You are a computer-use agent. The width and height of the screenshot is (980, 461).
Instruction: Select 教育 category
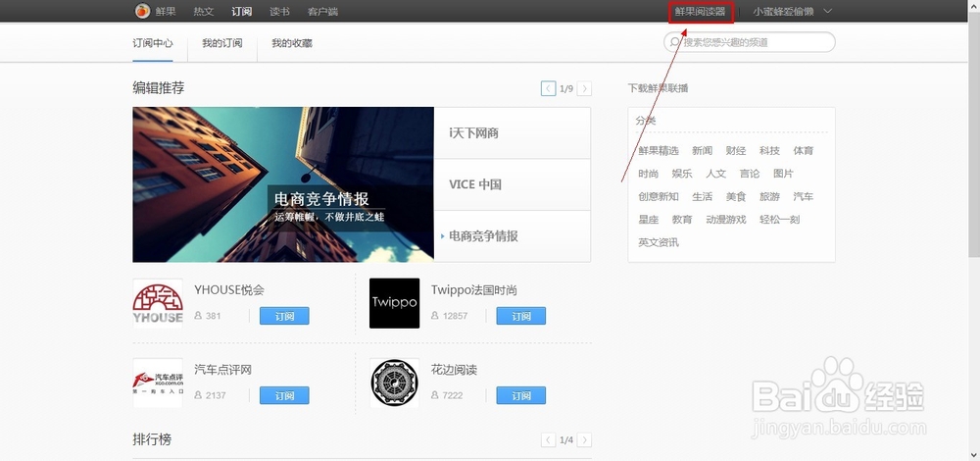(x=682, y=220)
